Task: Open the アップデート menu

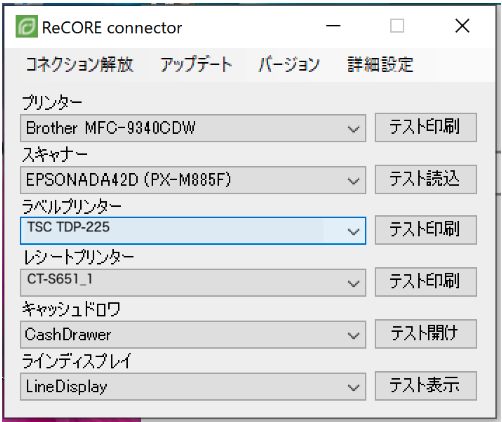Action: pyautogui.click(x=196, y=64)
